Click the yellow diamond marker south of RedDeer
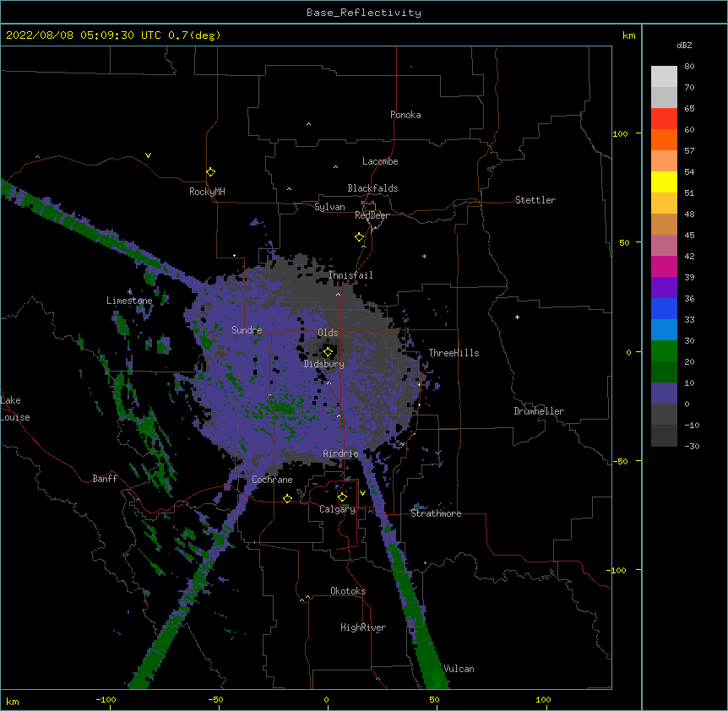The height and width of the screenshot is (711, 728). point(360,237)
